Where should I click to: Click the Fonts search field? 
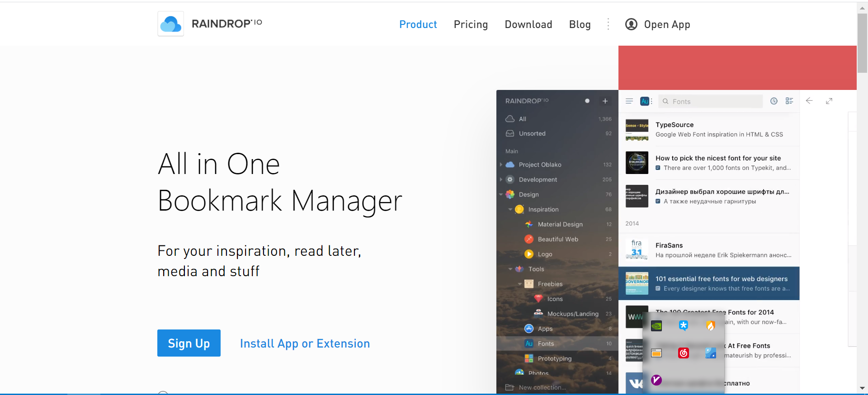pyautogui.click(x=711, y=101)
